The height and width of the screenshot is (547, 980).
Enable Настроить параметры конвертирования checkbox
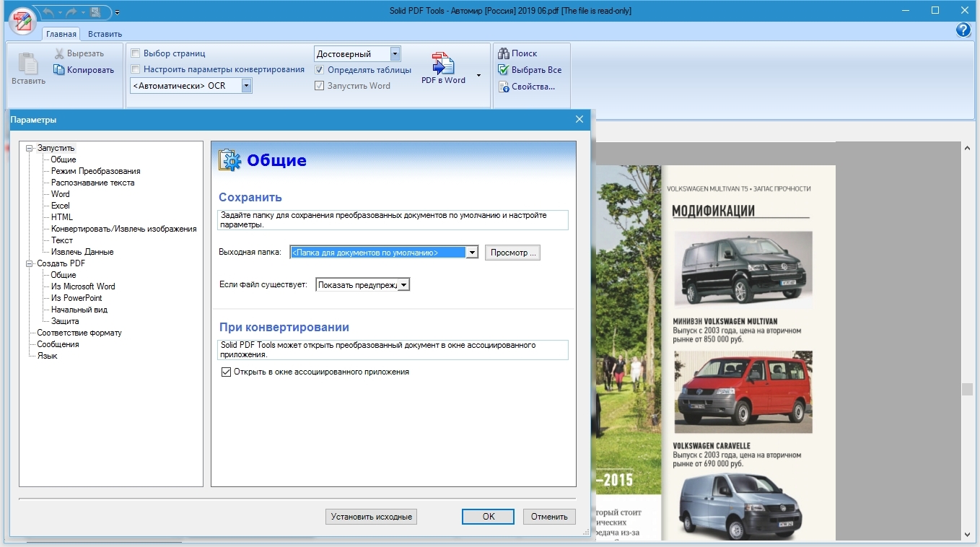click(135, 69)
